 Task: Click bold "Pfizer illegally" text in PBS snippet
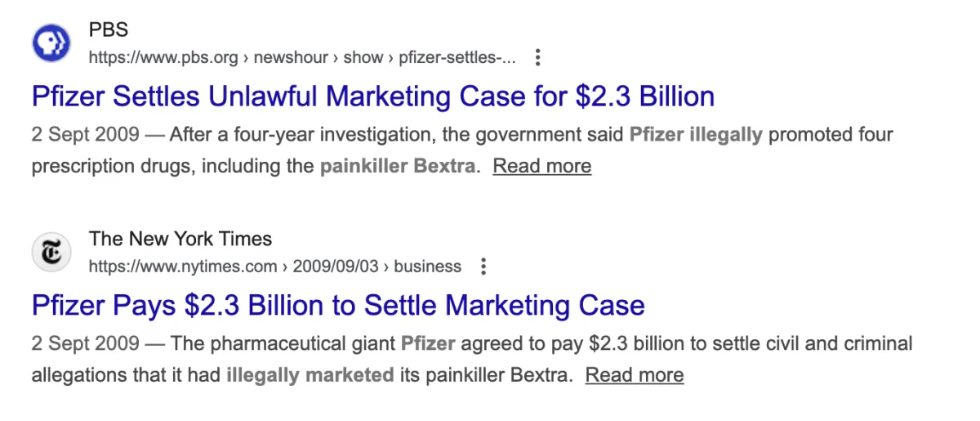click(x=695, y=134)
